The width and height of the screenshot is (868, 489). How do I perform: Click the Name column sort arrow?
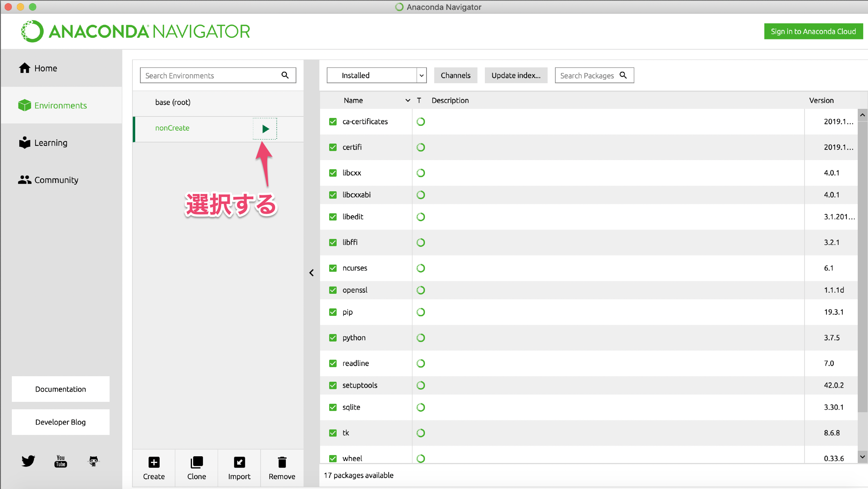408,101
